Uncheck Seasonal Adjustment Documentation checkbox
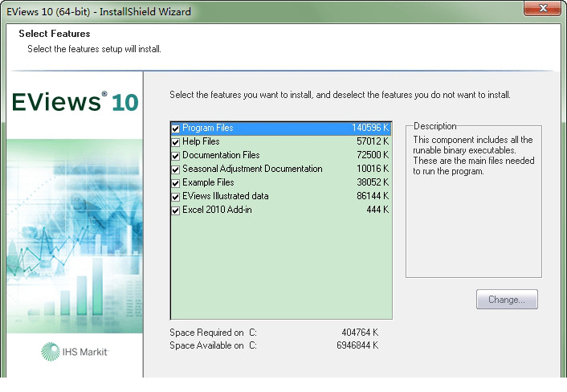Viewport: 567px width, 392px height. tap(176, 169)
